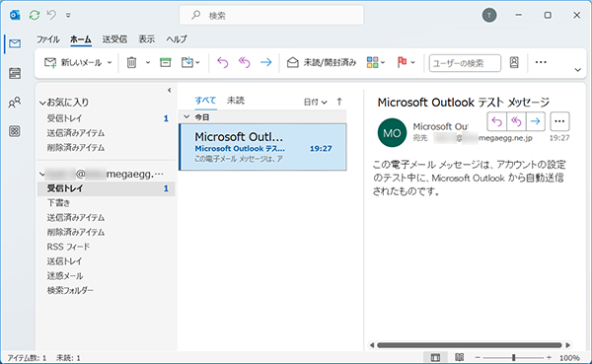
Task: Select Sent Items under Favorites
Action: pyautogui.click(x=106, y=133)
